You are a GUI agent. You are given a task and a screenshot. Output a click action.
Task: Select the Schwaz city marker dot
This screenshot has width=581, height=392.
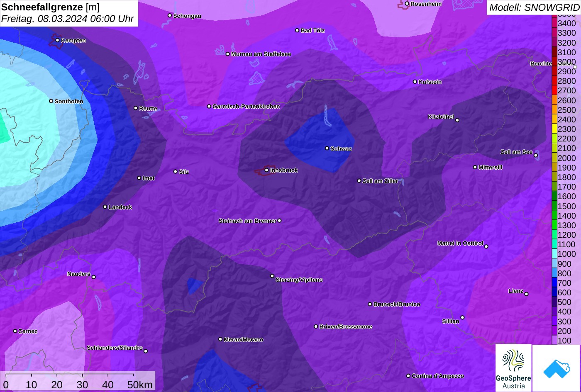click(327, 148)
